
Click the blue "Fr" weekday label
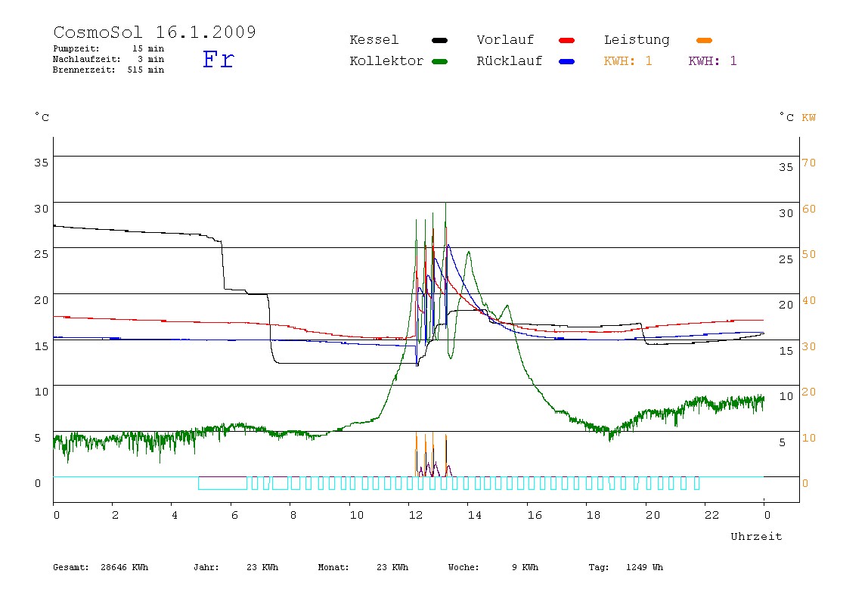[x=218, y=59]
